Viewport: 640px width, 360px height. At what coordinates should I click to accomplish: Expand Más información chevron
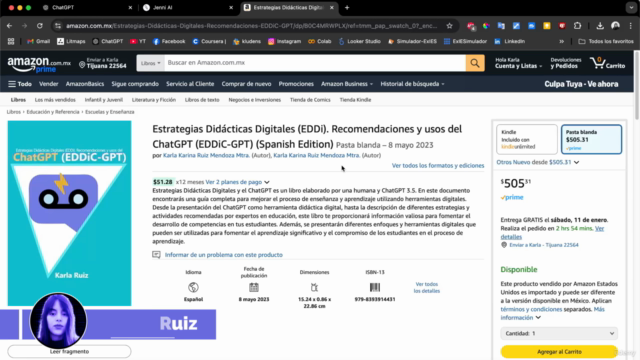point(538,318)
